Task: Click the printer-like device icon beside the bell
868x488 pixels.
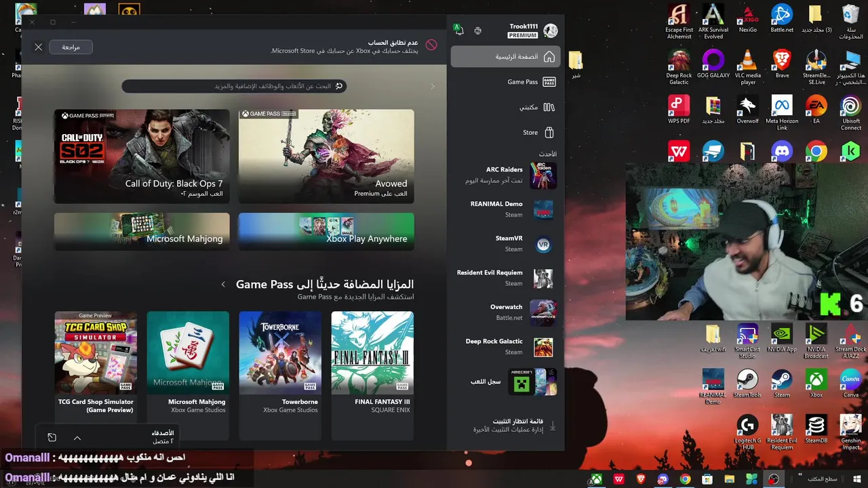Action: [478, 30]
